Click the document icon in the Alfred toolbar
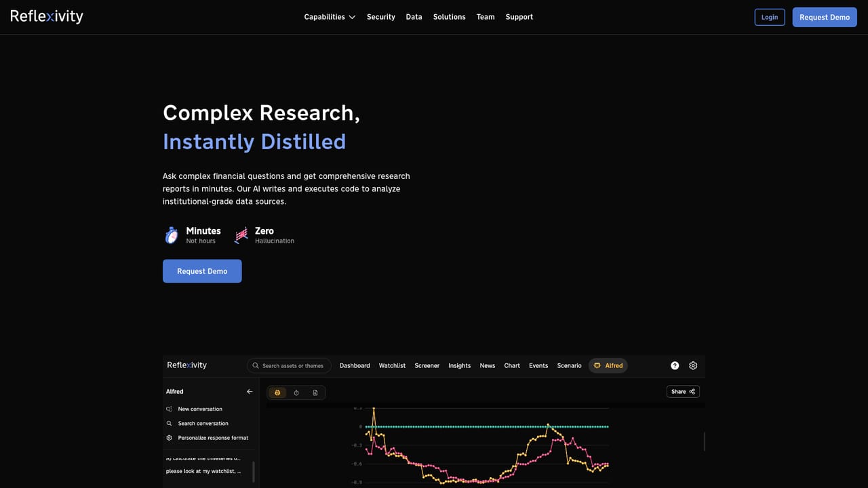This screenshot has height=488, width=868. click(x=315, y=392)
